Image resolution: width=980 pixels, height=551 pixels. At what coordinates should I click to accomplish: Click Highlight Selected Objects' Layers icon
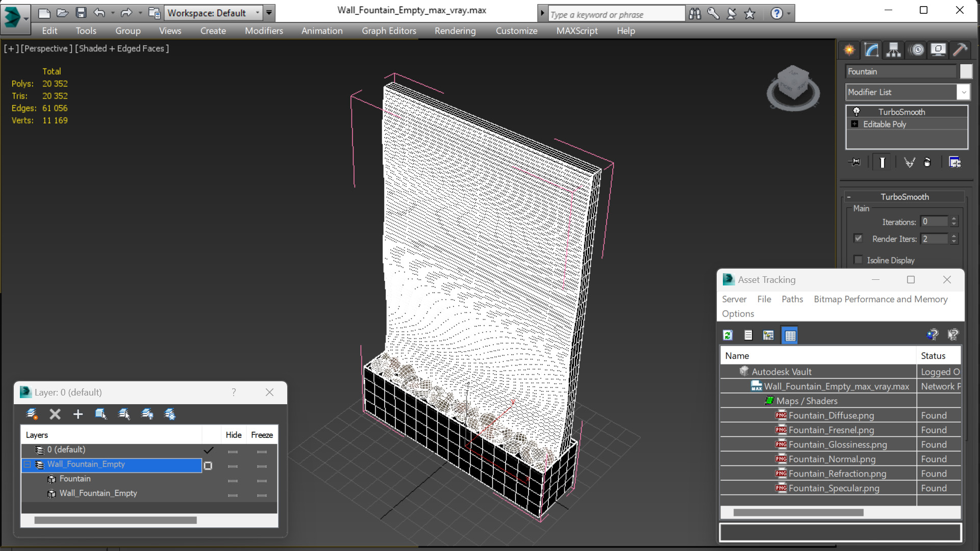(124, 414)
